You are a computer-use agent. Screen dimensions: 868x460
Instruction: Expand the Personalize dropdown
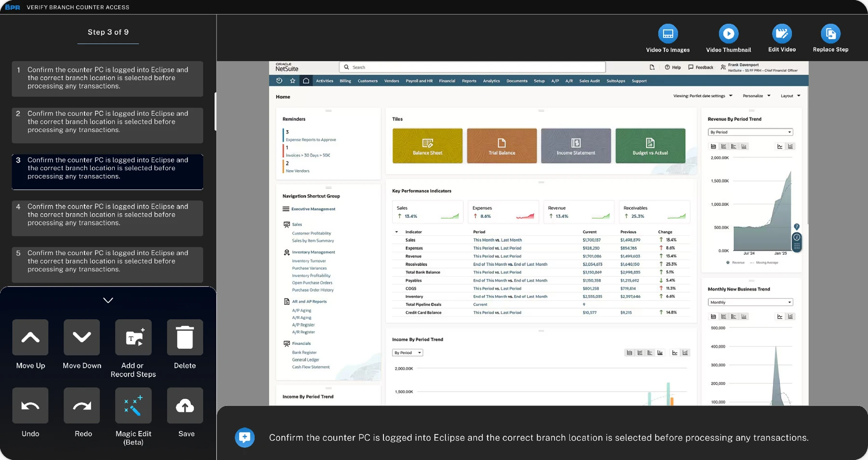pyautogui.click(x=757, y=96)
